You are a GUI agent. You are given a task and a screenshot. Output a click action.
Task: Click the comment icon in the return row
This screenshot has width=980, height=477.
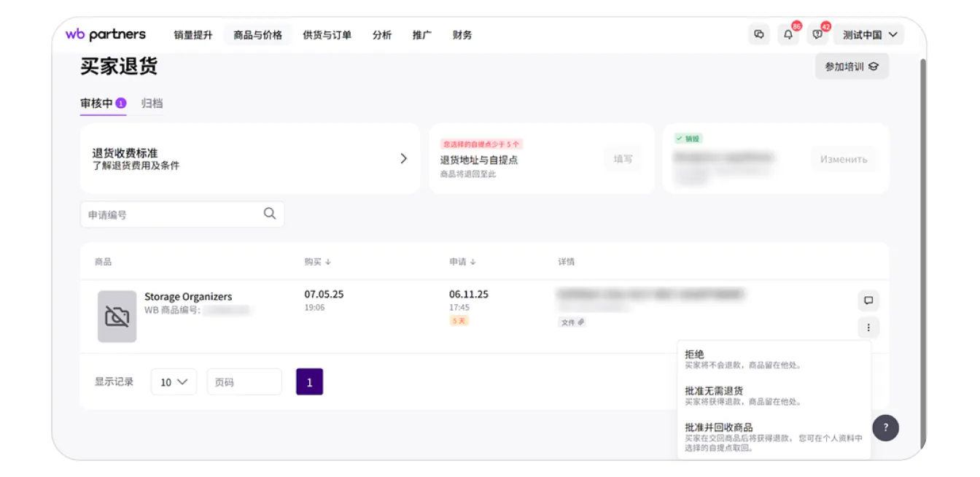(x=868, y=300)
